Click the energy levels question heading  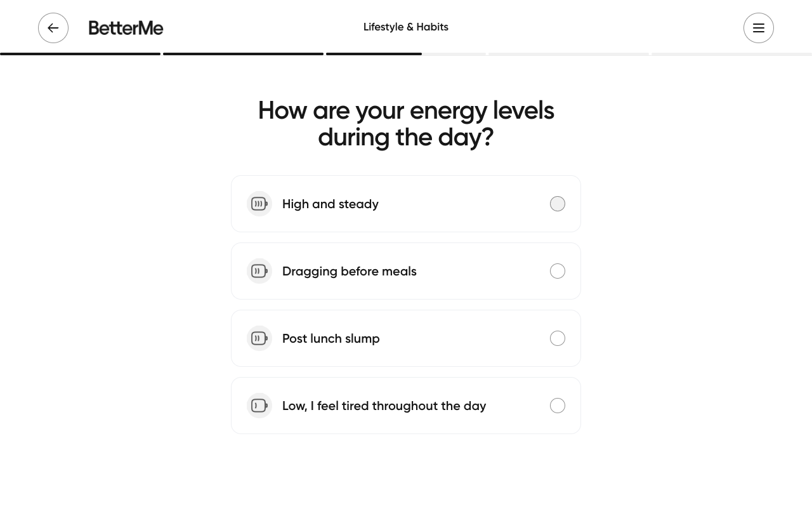[406, 123]
